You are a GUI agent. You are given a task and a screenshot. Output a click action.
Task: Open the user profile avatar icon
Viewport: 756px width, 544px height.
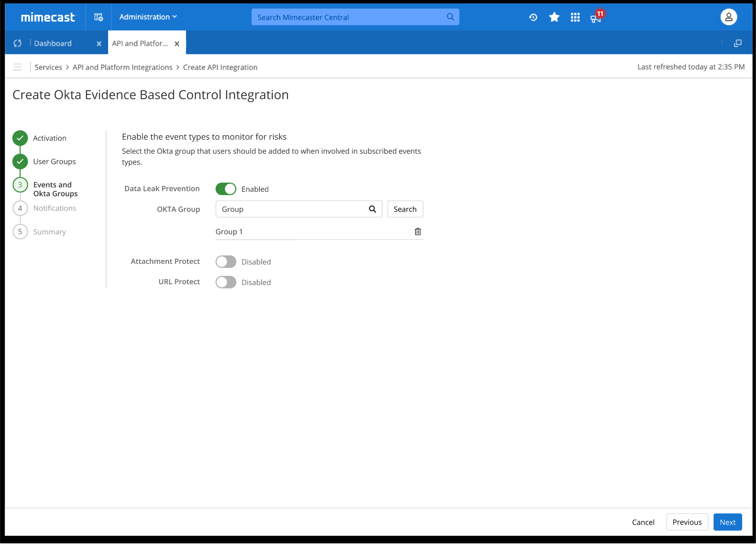728,17
